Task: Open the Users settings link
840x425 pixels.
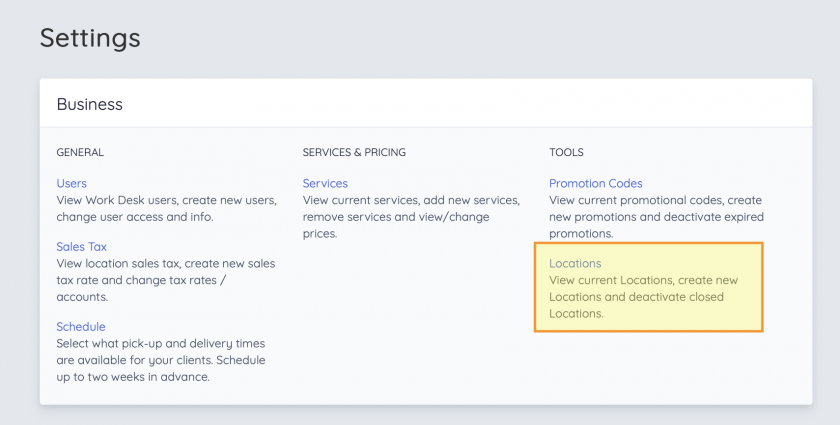Action: (71, 183)
